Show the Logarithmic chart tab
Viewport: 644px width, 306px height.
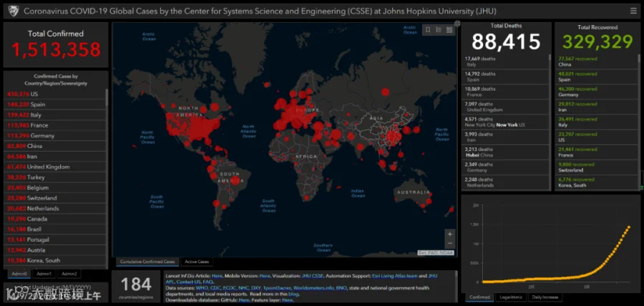[511, 297]
